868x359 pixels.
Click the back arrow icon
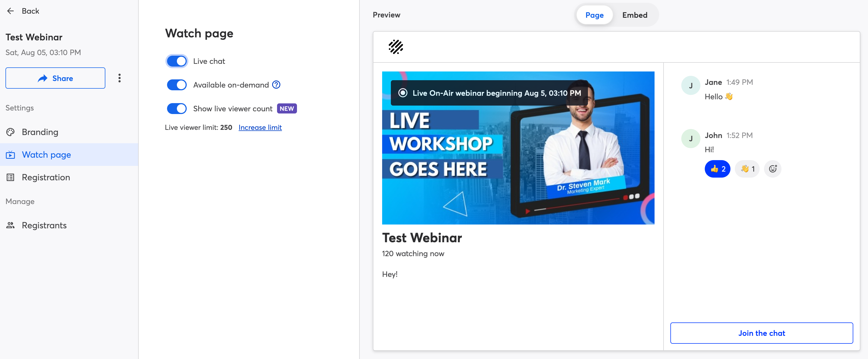tap(10, 11)
